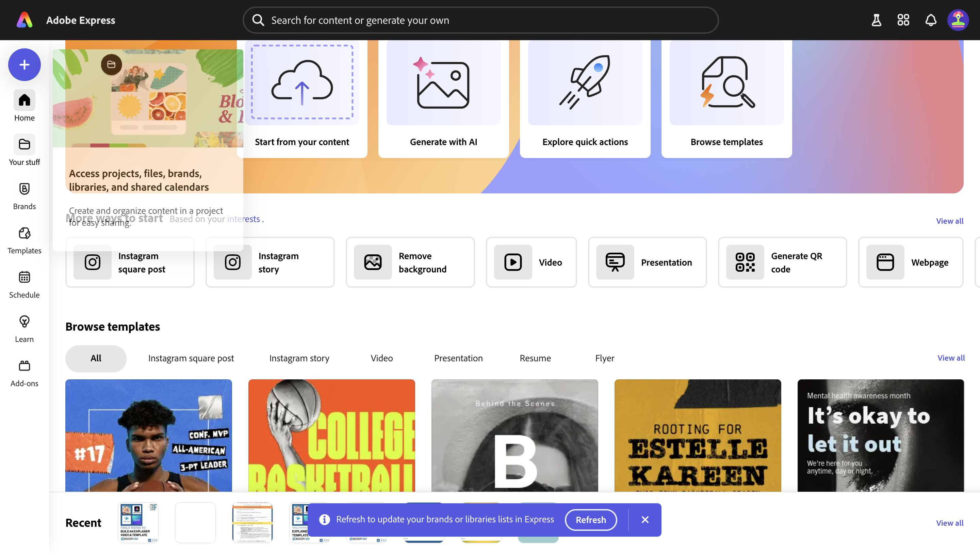Image resolution: width=980 pixels, height=553 pixels.
Task: Select the Flyer templates tab
Action: 605,358
